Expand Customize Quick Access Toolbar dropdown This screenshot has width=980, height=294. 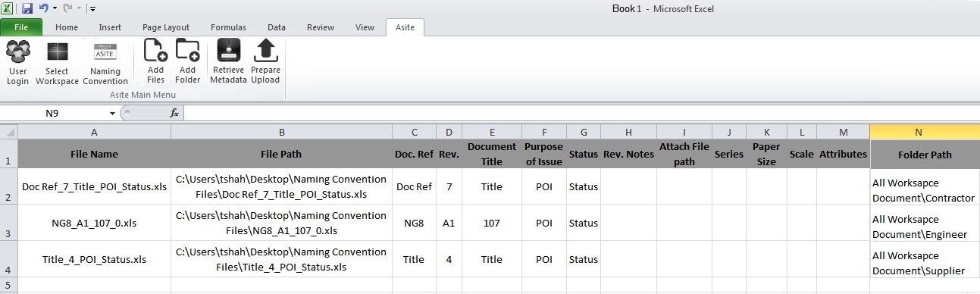(92, 9)
